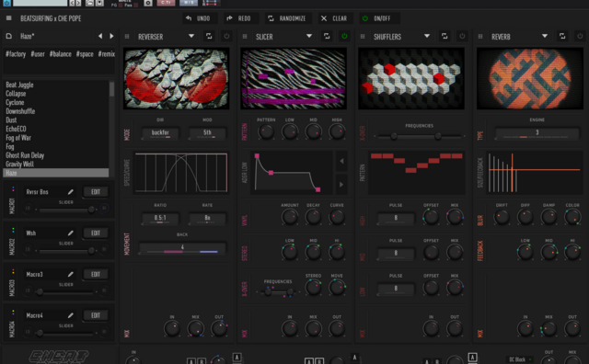Rename Macro3 with pencil icon
The height and width of the screenshot is (364, 589).
70,274
